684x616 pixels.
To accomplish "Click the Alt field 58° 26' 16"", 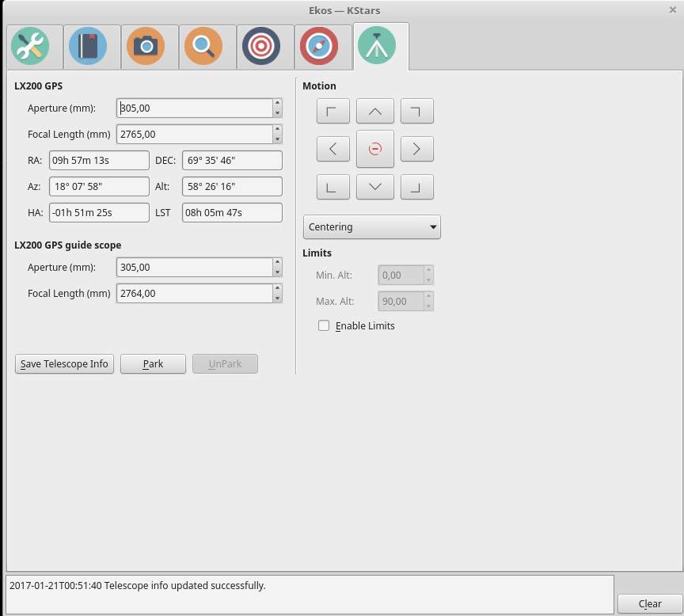I will coord(232,187).
